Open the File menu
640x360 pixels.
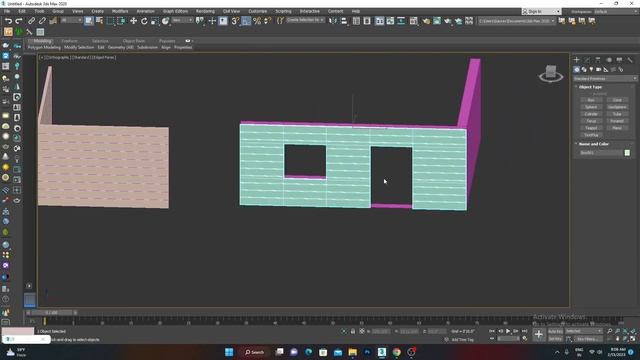(x=7, y=11)
